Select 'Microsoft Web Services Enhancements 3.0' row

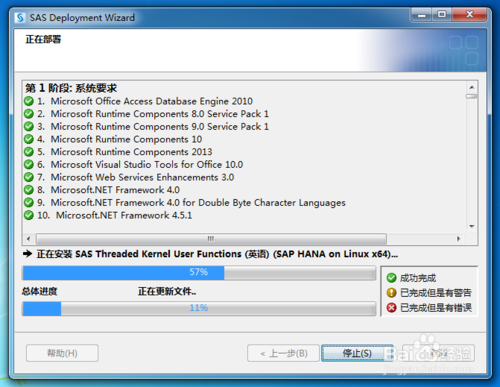click(135, 177)
